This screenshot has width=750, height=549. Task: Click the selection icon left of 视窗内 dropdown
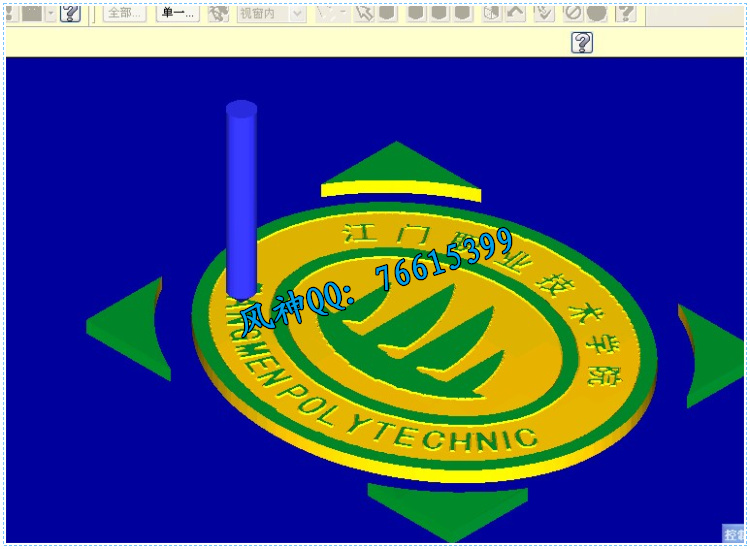click(218, 13)
